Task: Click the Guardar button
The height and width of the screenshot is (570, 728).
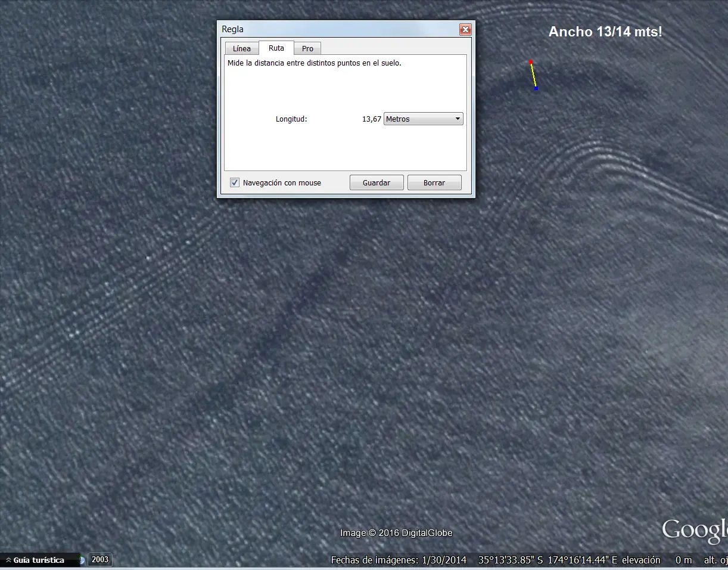Action: coord(377,182)
